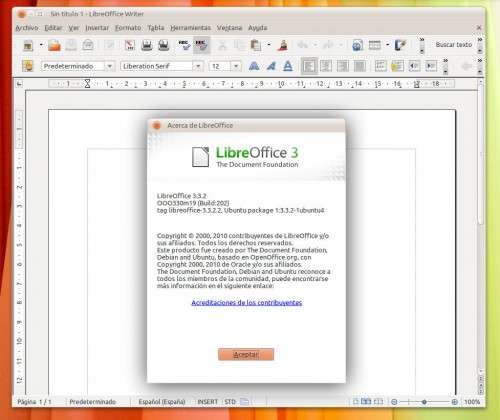Open Acreditaciones de los contribuyentes link

point(247,303)
